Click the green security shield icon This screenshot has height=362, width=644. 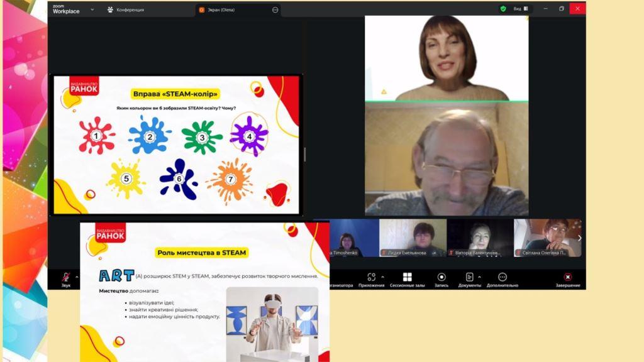[503, 9]
